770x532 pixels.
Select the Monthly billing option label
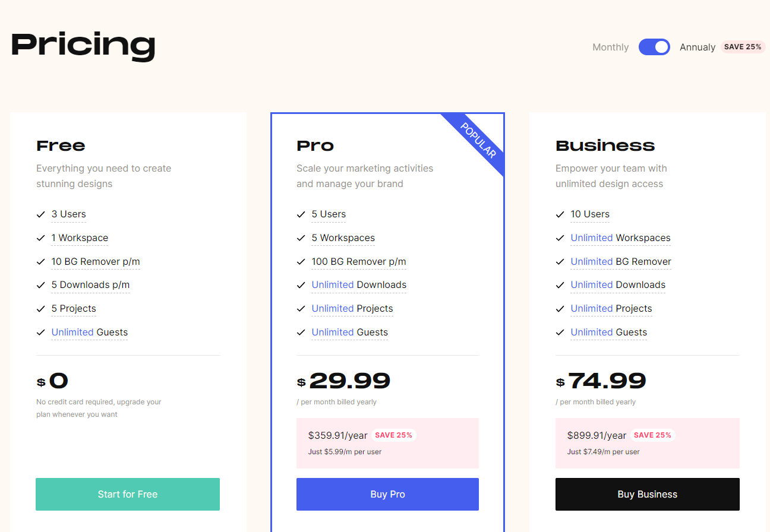point(610,47)
